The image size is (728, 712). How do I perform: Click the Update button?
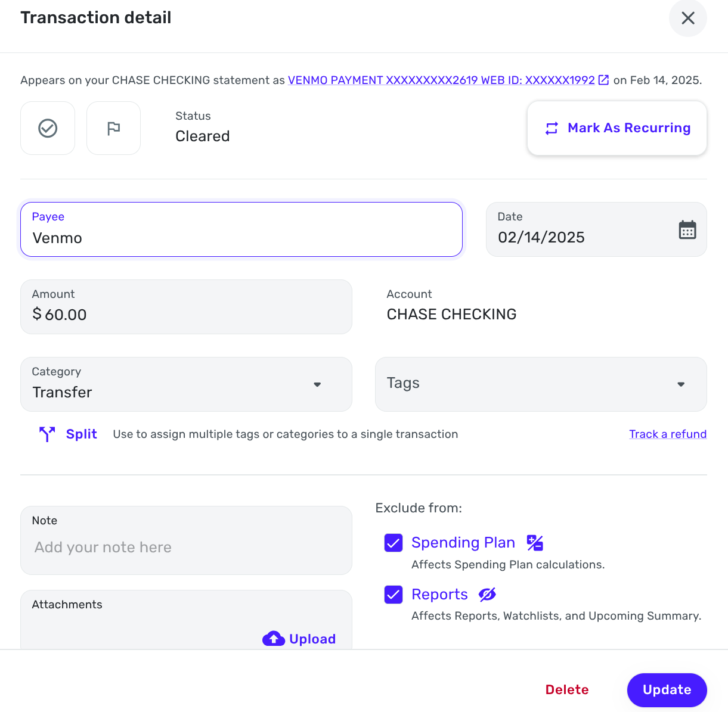tap(667, 690)
